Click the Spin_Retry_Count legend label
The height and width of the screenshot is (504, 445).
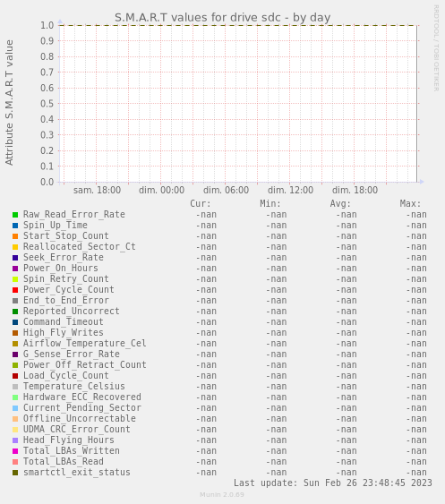pyautogui.click(x=66, y=279)
